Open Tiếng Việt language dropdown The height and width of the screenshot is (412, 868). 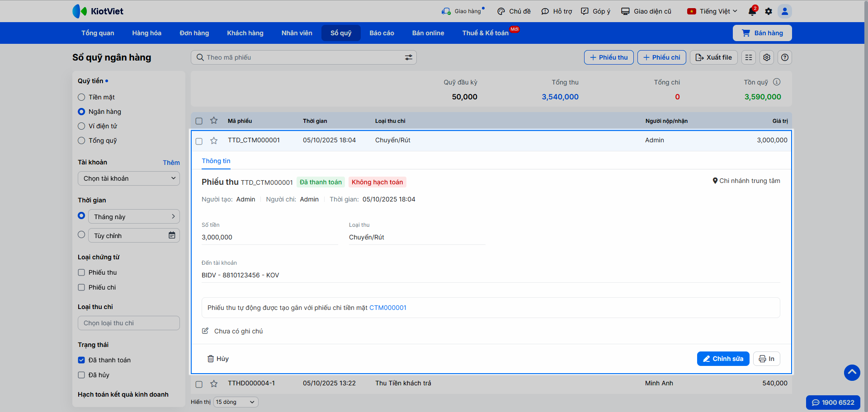(x=712, y=11)
